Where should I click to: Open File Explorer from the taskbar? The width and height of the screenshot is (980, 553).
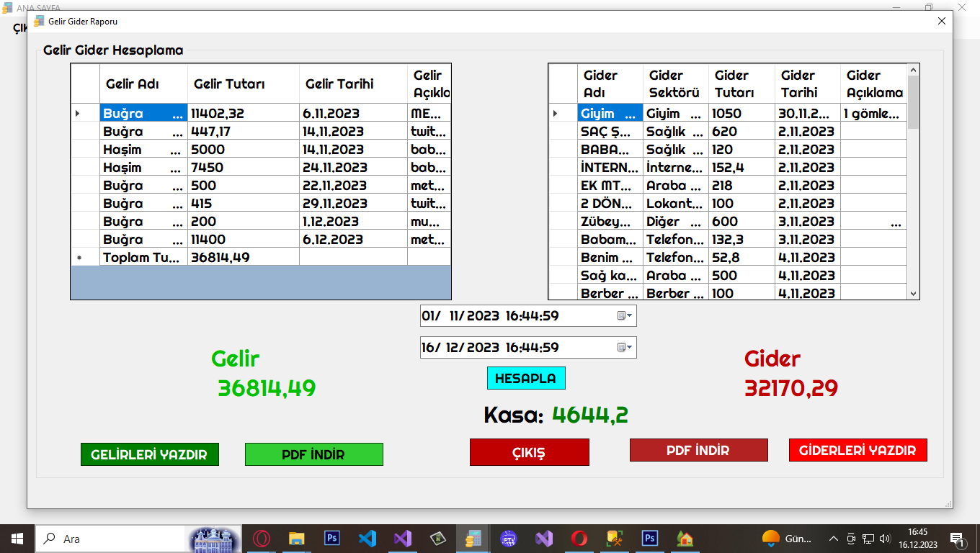(296, 539)
